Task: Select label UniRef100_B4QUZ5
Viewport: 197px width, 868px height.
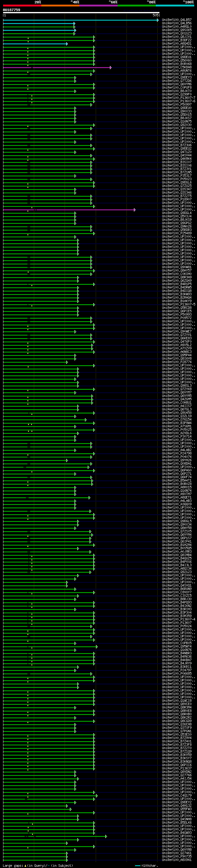Action: coord(177,558)
